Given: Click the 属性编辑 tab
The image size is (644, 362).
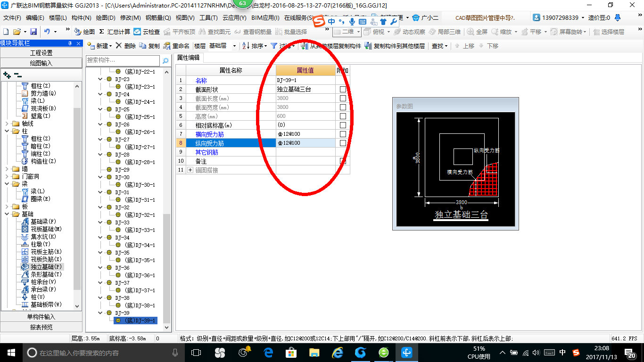Looking at the screenshot, I should pyautogui.click(x=189, y=58).
